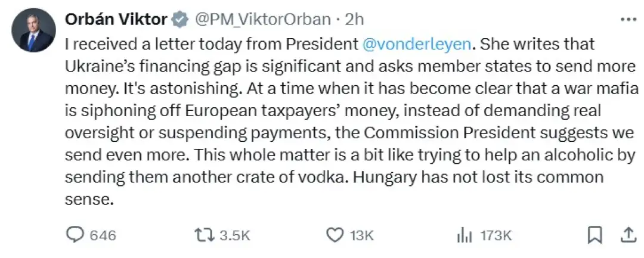This screenshot has height=258, width=644.
Task: Click the tweet's final word "sense."
Action: [88, 200]
